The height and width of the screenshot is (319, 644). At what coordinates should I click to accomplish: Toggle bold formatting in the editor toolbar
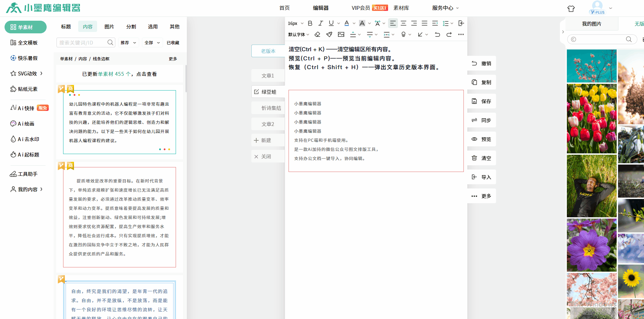click(310, 23)
